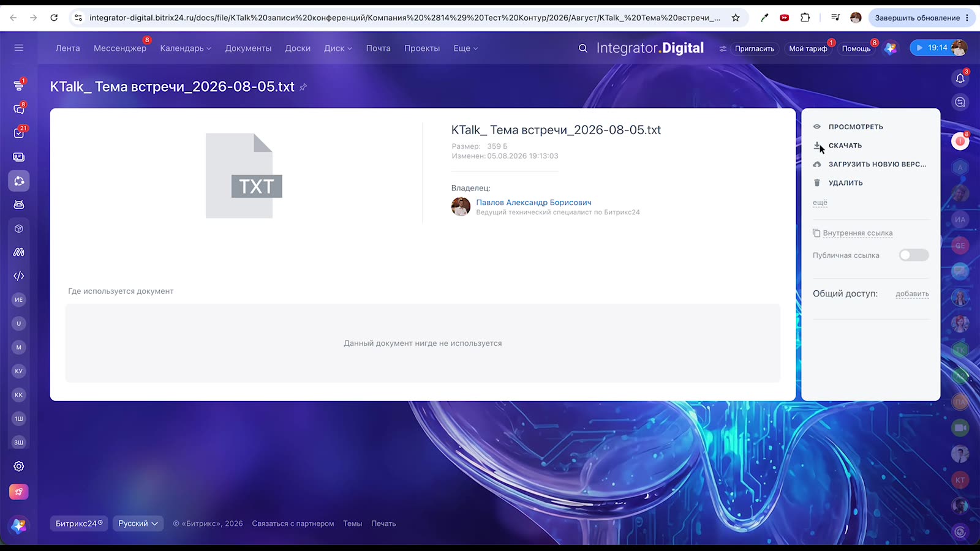The width and height of the screenshot is (980, 551).
Task: Open the tasks checkmark icon with badge 21
Action: pos(19,133)
